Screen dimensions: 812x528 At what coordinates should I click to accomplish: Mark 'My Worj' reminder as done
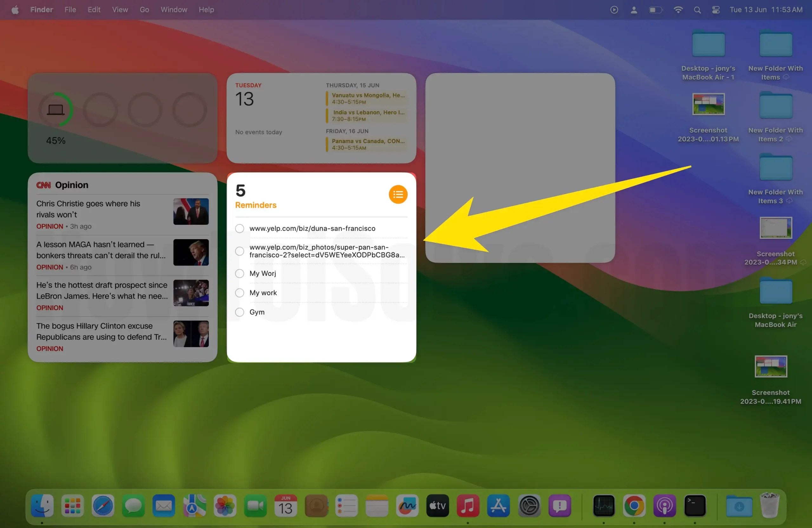click(239, 273)
